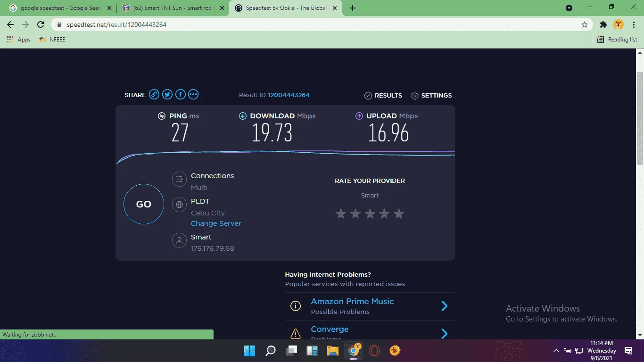Rate the provider one star
644x362 pixels.
[x=341, y=214]
